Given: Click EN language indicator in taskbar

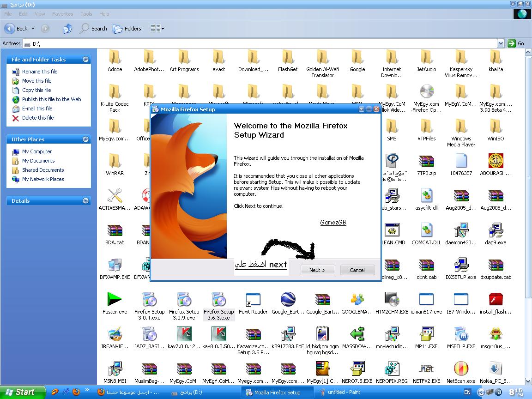Looking at the screenshot, I should [467, 392].
